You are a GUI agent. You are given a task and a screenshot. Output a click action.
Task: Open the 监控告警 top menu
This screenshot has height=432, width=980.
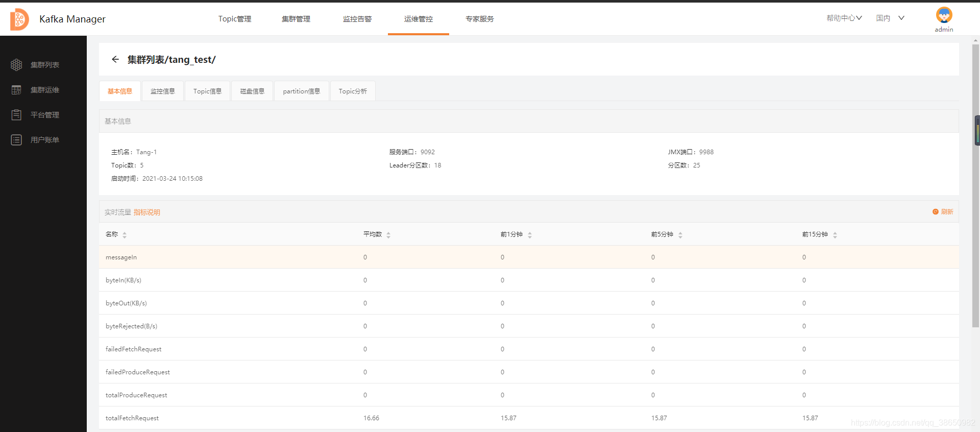pos(357,19)
